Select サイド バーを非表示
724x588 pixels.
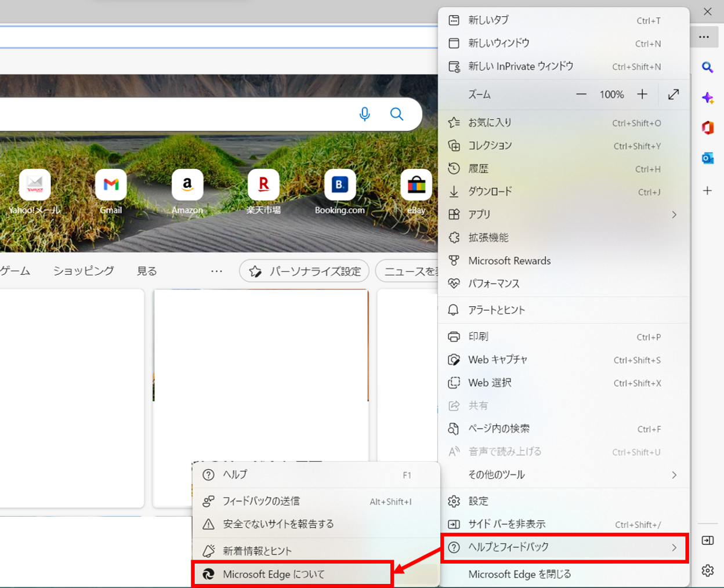[564, 524]
